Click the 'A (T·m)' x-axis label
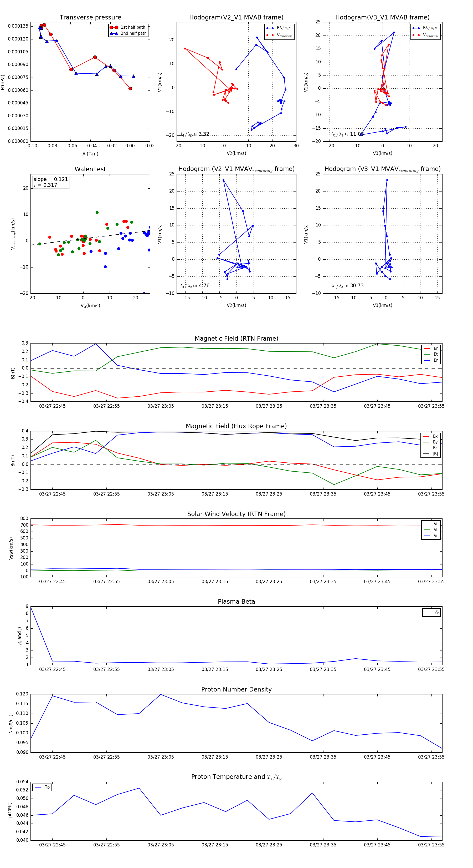The image size is (473, 868). point(90,154)
